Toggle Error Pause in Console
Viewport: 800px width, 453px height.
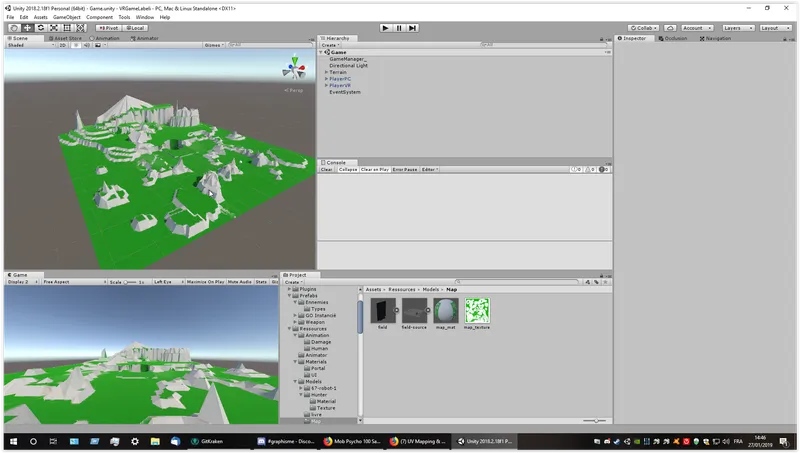coord(405,169)
